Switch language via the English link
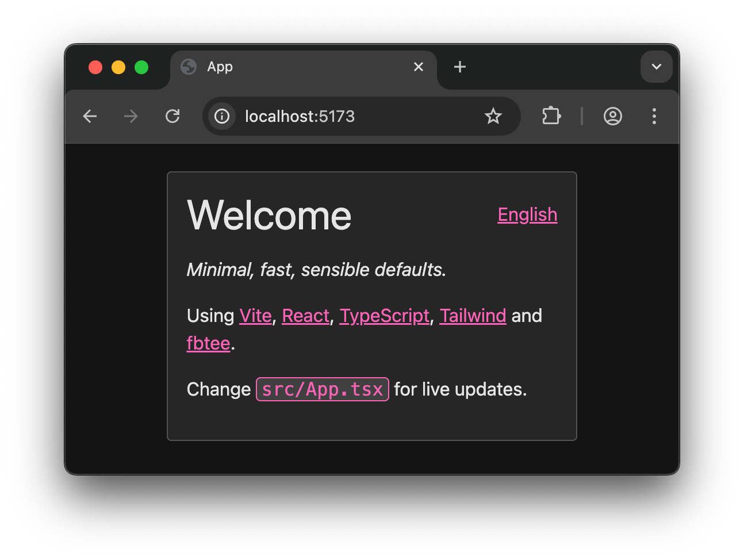This screenshot has width=744, height=560. click(527, 214)
